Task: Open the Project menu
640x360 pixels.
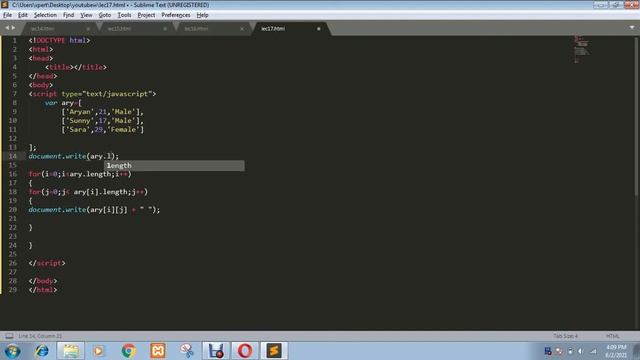Action: coord(146,15)
